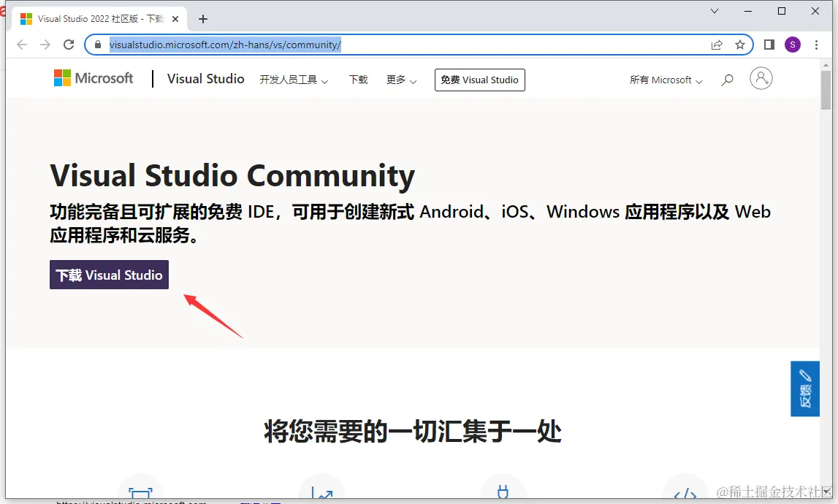Go to Visual Studio home link

coord(206,79)
